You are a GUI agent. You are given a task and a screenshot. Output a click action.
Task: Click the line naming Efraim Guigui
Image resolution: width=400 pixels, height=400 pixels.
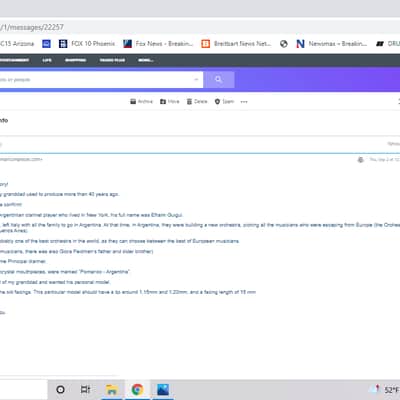tap(91, 215)
